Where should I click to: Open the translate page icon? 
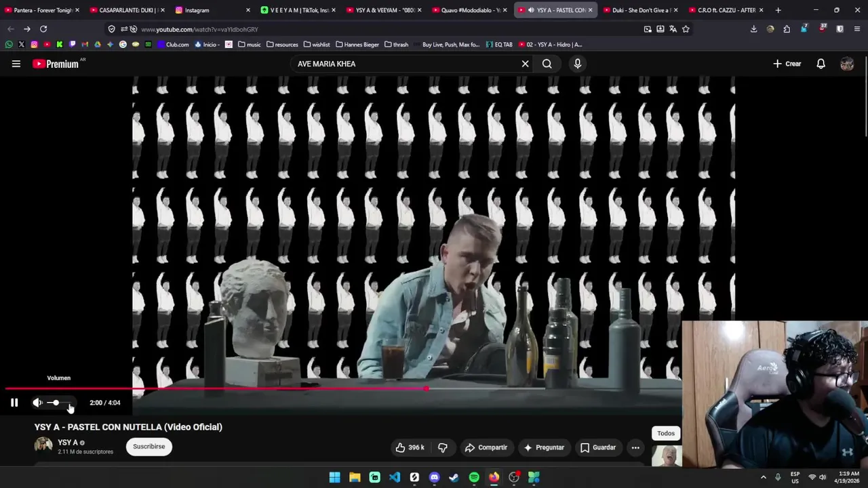(673, 29)
